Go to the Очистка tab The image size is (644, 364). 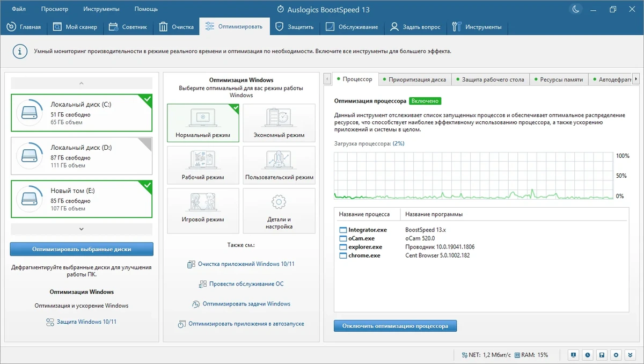coord(177,27)
